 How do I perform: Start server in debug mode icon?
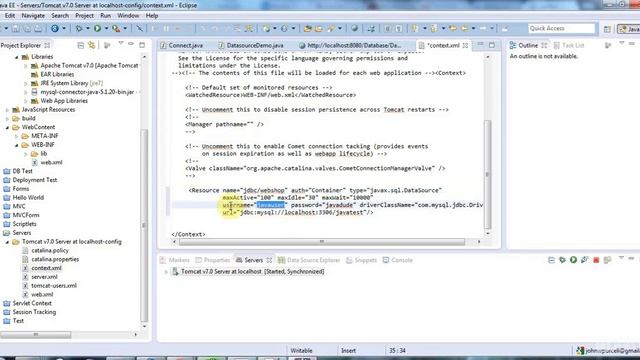[562, 260]
